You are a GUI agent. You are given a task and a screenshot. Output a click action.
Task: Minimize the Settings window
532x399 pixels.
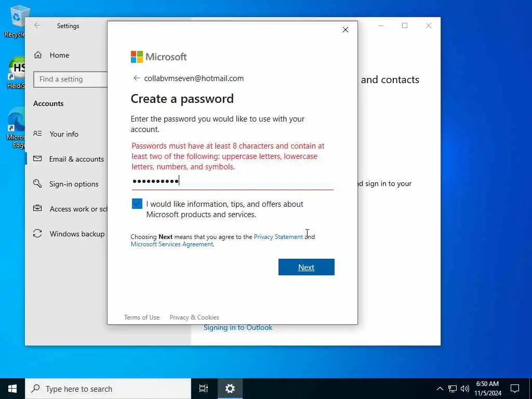click(x=381, y=26)
